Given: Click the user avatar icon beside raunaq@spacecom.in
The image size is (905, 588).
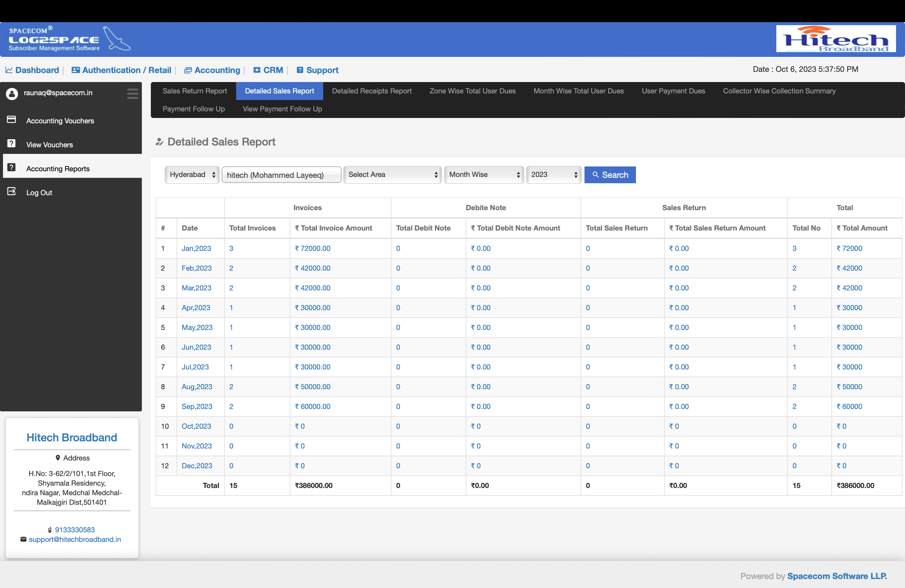Looking at the screenshot, I should pyautogui.click(x=12, y=94).
